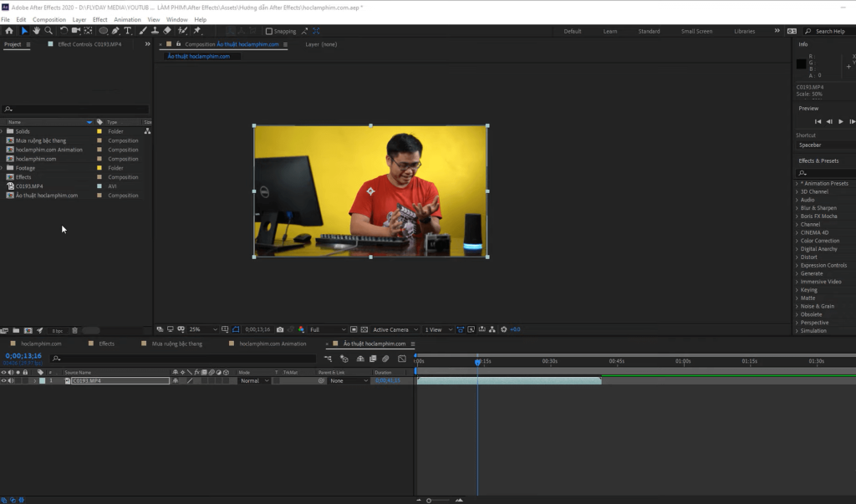856x504 pixels.
Task: Hide the C0193.MP4 layer with its eye toggle
Action: tap(3, 380)
